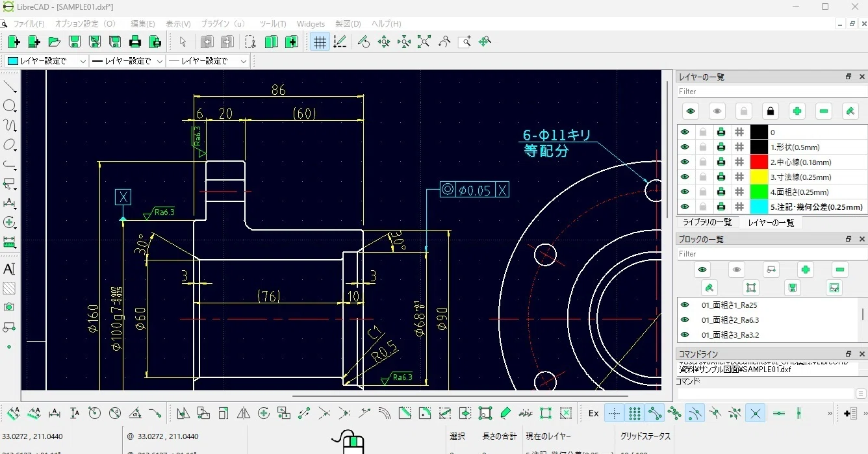868x454 pixels.
Task: Open the 製図(D) menu
Action: click(348, 24)
